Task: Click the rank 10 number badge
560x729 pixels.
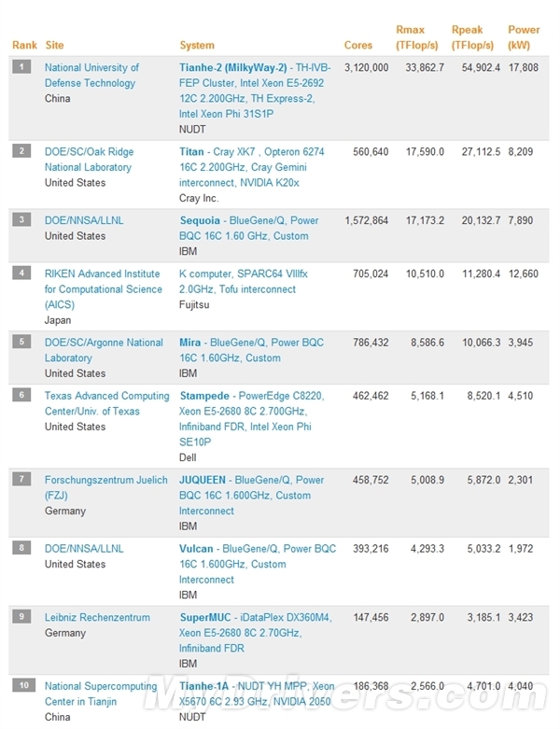Action: [23, 685]
